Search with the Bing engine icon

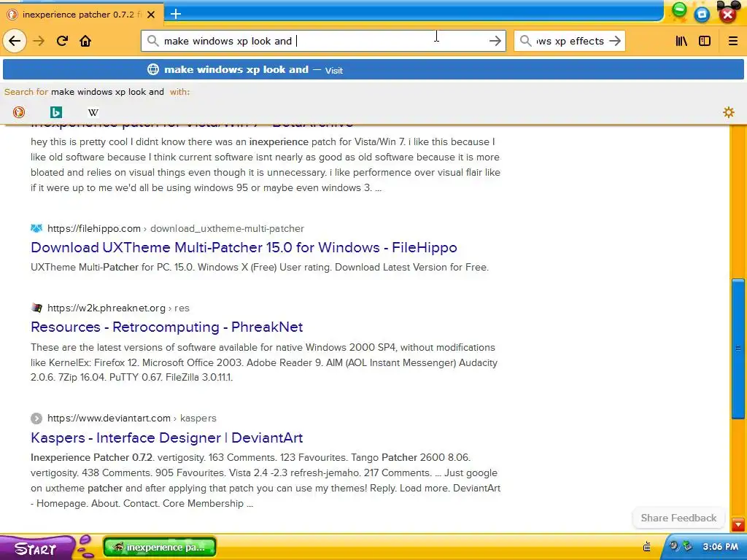point(56,112)
